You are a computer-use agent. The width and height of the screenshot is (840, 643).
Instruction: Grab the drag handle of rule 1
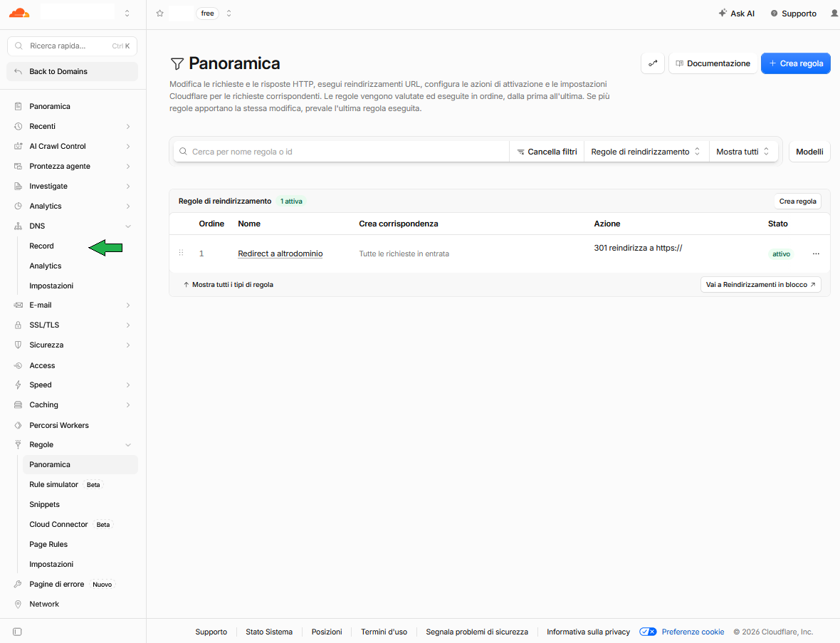181,253
